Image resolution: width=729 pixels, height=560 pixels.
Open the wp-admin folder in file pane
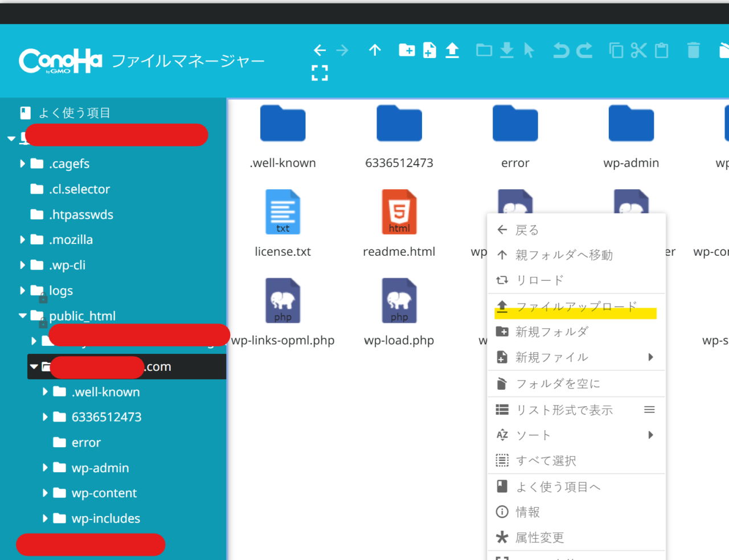(x=631, y=123)
